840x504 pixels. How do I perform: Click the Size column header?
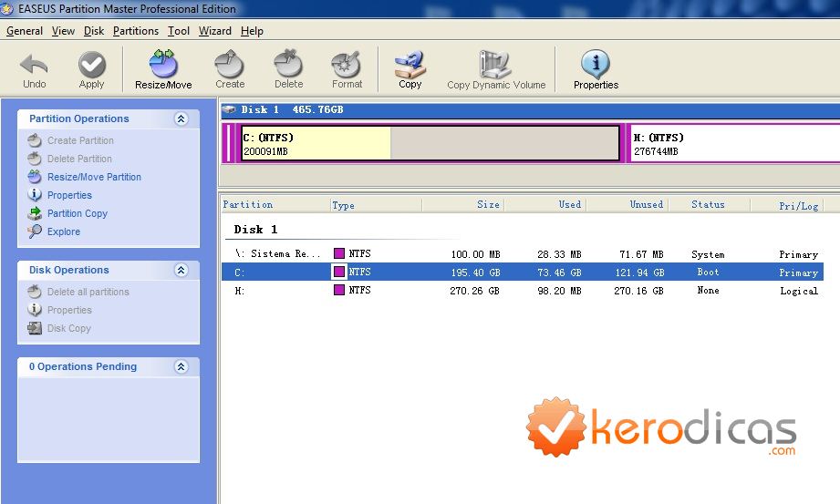(463, 204)
